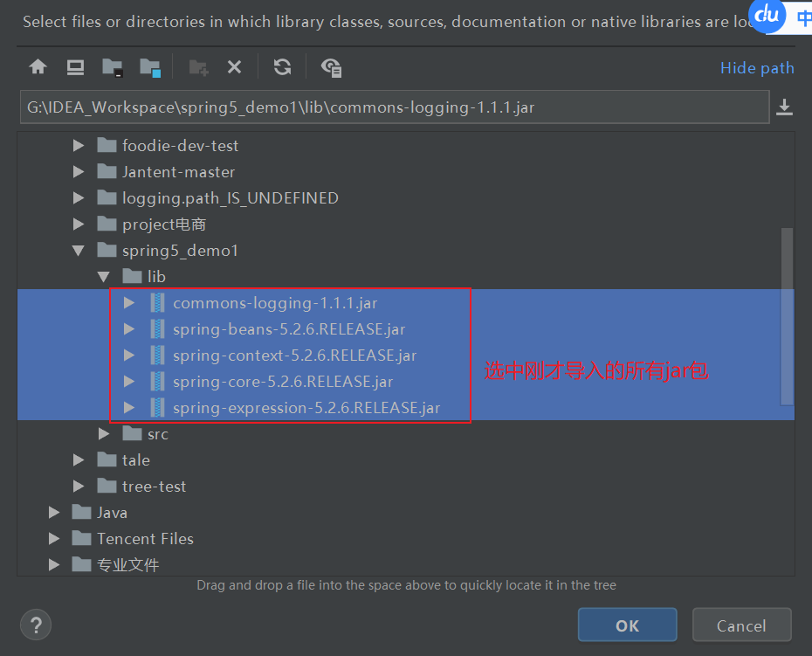The height and width of the screenshot is (656, 812).
Task: Select the project电商 folder
Action: click(x=151, y=224)
